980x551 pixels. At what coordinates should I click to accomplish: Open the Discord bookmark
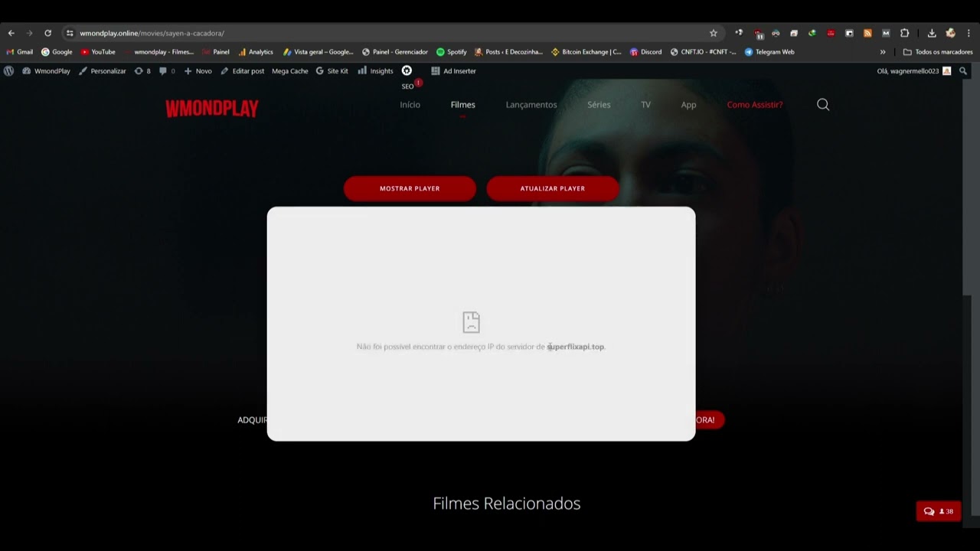[645, 52]
